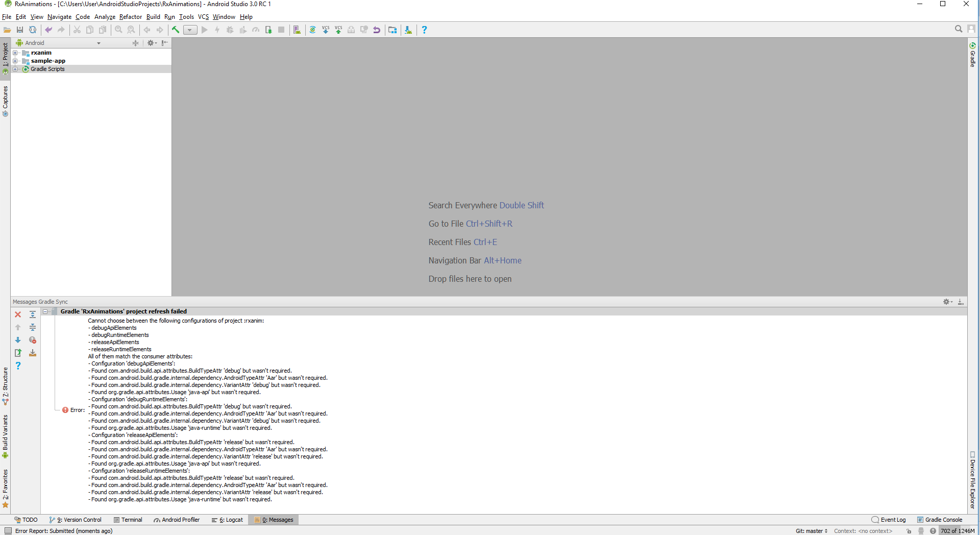This screenshot has width=980, height=535.
Task: Search Everywhere using the top-right magnifier
Action: tap(959, 29)
